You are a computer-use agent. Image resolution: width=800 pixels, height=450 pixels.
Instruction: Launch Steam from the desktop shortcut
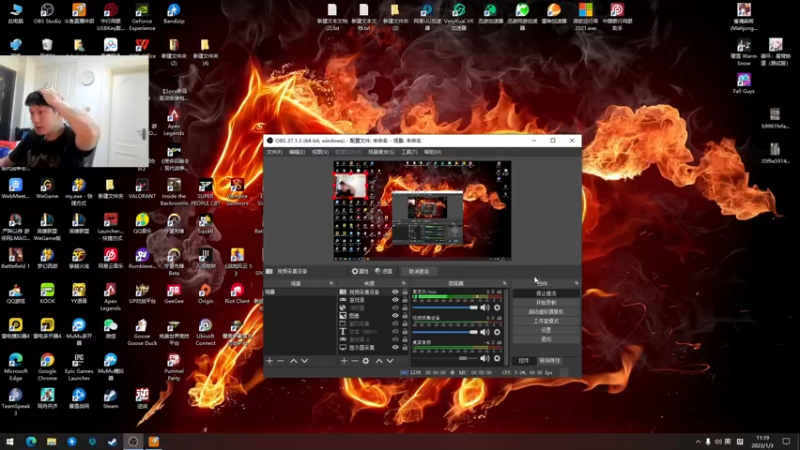tap(110, 395)
